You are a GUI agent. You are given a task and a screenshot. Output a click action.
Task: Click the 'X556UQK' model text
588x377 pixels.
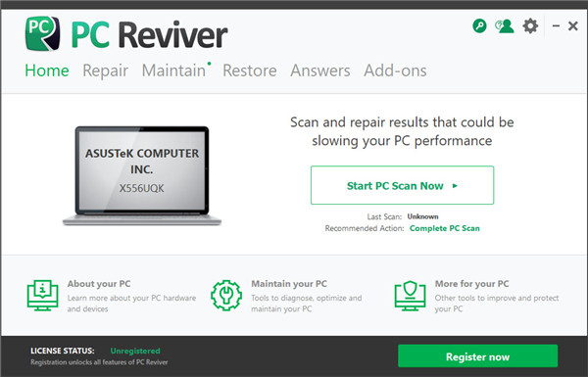[142, 188]
